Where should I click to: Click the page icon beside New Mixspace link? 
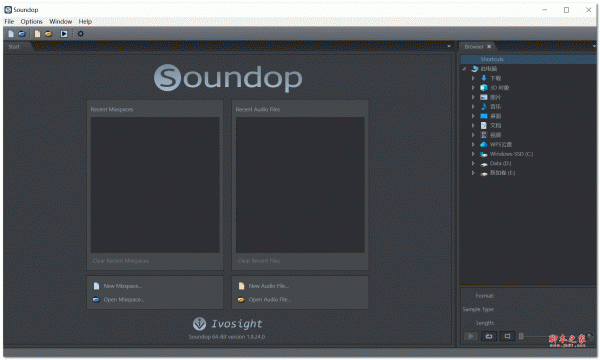coord(96,286)
